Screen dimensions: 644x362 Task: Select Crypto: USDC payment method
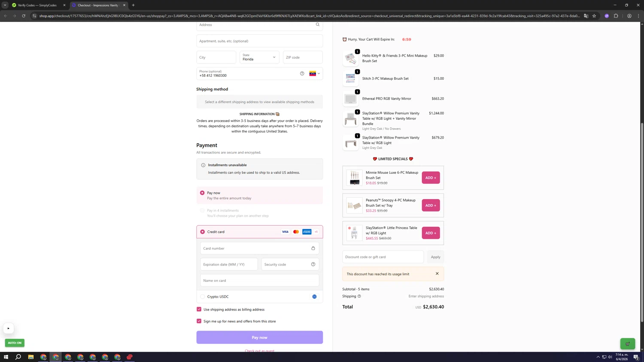(x=203, y=296)
